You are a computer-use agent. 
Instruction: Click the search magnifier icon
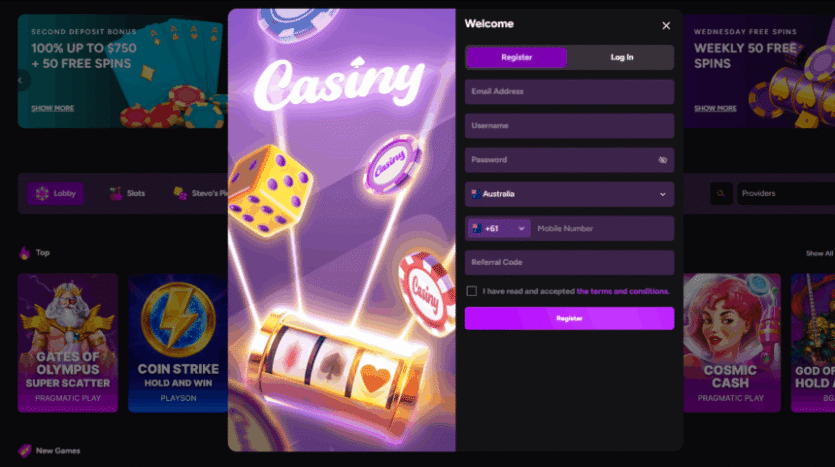721,194
